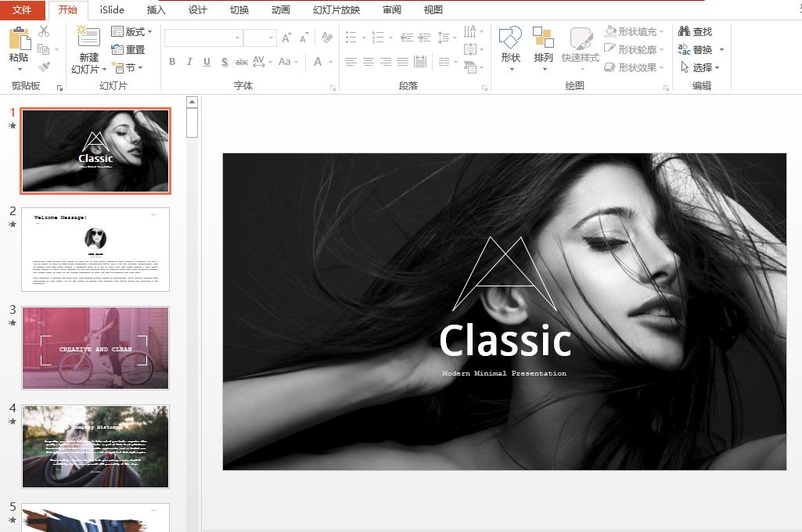Click the Shapes (形状) gallery icon
Viewport: 802px width, 532px height.
(510, 39)
